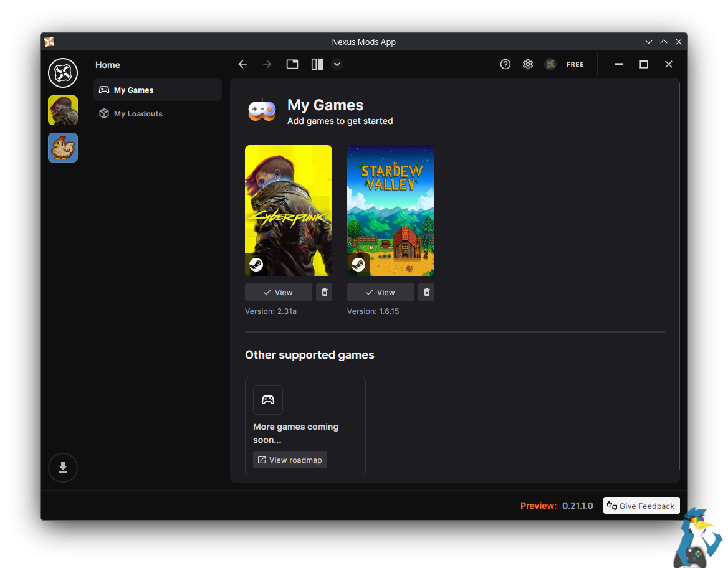The height and width of the screenshot is (568, 728).
Task: Open the View roadmap link
Action: [290, 460]
